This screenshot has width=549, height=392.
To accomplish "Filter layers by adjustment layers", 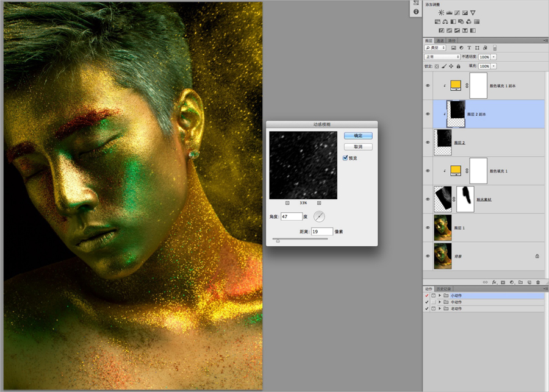I will (462, 48).
